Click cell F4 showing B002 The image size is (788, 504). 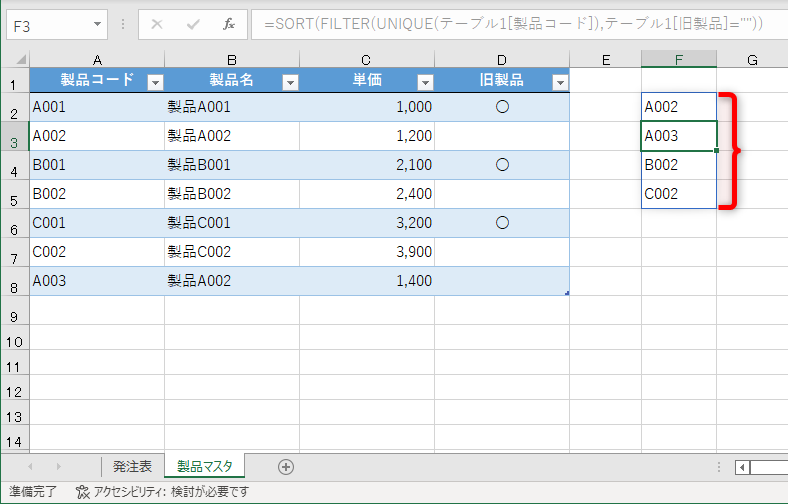pyautogui.click(x=679, y=165)
